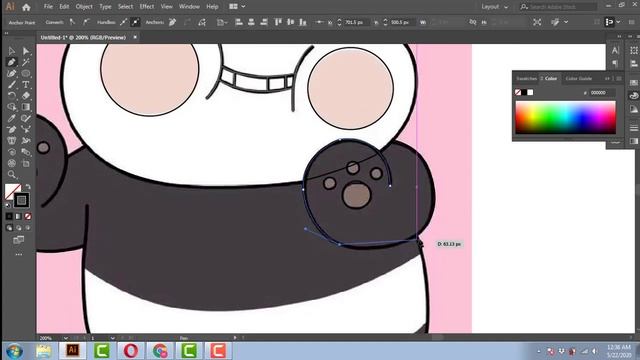Select the Eraser tool

tap(26, 96)
